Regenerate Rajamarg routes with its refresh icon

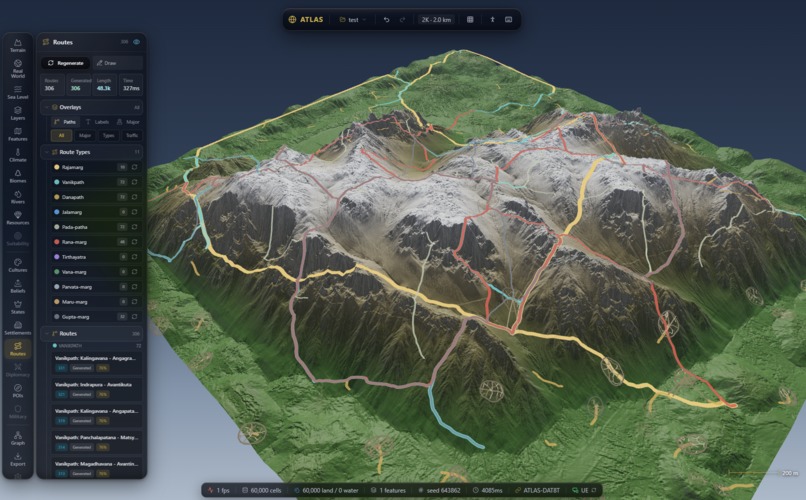click(x=135, y=167)
